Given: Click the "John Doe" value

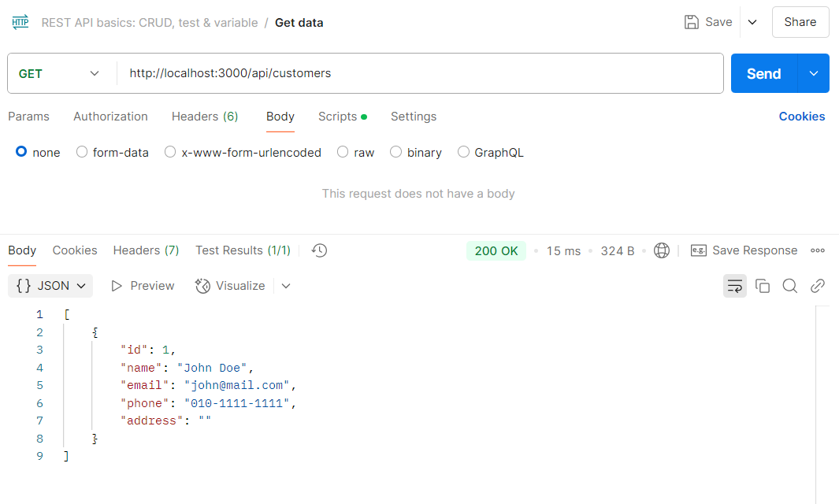Looking at the screenshot, I should (x=212, y=368).
